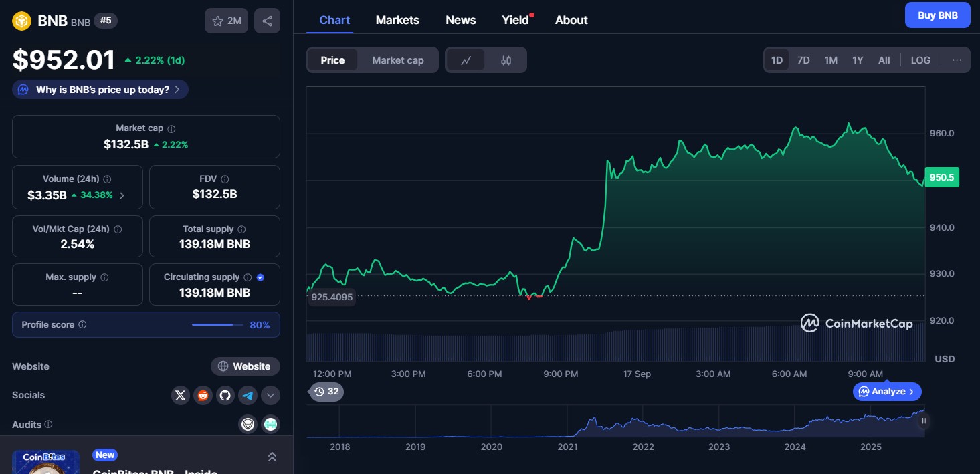
Task: Click the info icon beside Vol/Mkt Cap (24h)
Action: tap(118, 229)
